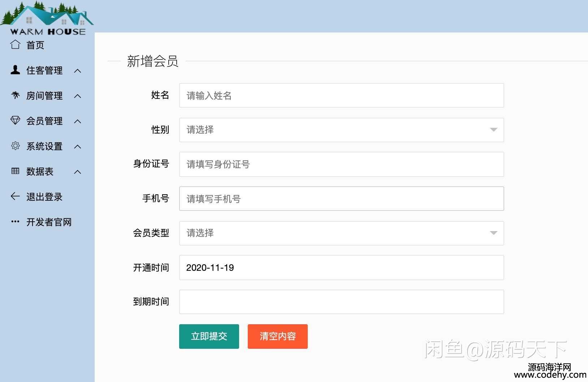
Task: Open the 会员管理 menu item
Action: pos(44,121)
